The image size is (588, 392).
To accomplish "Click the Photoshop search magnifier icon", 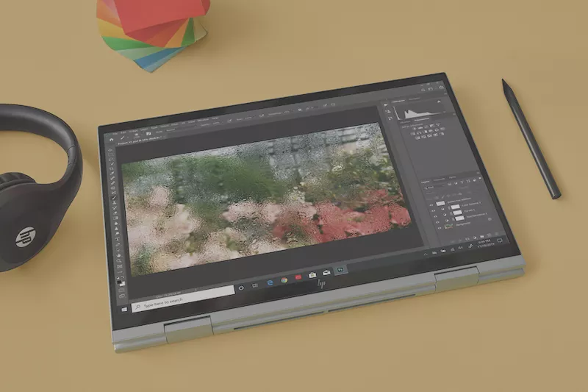I will click(x=423, y=90).
